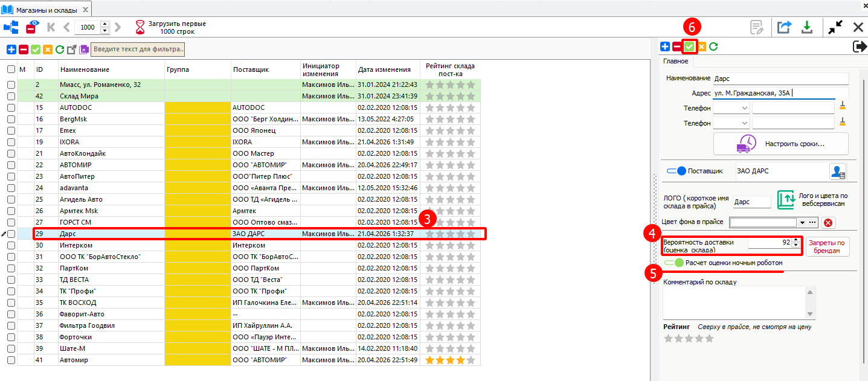Switch to the Главное tab
The image size is (868, 381).
[x=675, y=61]
